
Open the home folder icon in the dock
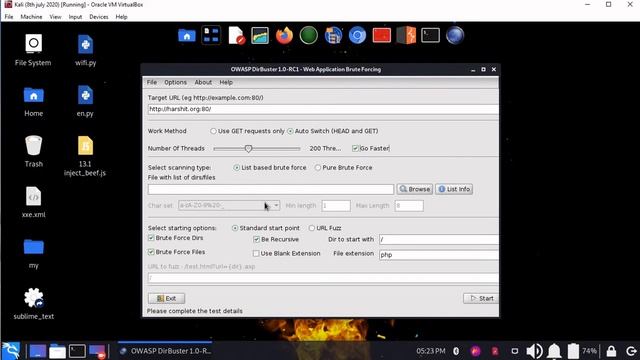click(187, 36)
